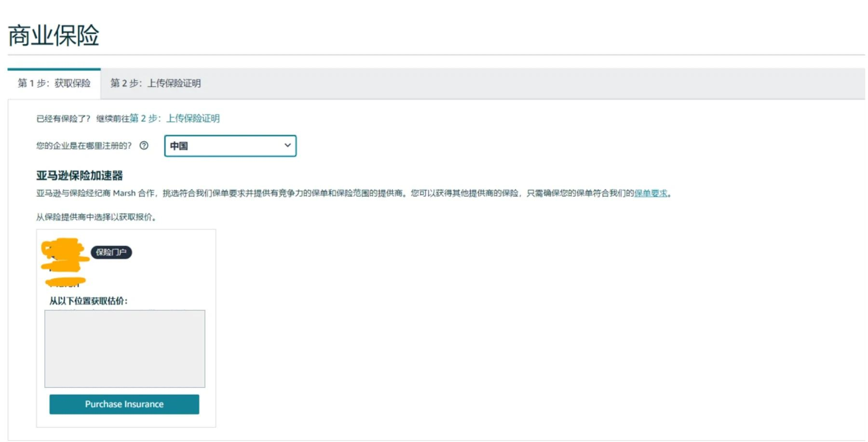Open the country registration dropdown
The width and height of the screenshot is (868, 442).
point(231,145)
